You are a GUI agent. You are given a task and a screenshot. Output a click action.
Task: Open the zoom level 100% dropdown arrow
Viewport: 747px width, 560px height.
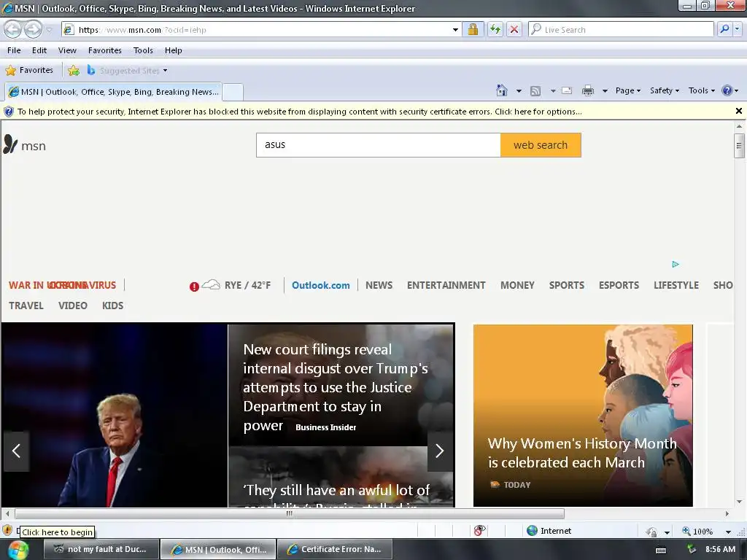pyautogui.click(x=728, y=532)
